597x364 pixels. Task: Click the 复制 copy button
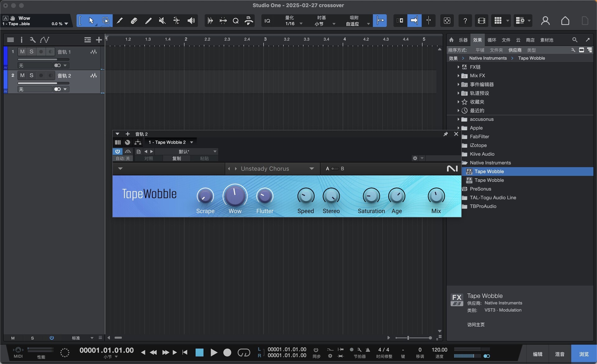[177, 158]
